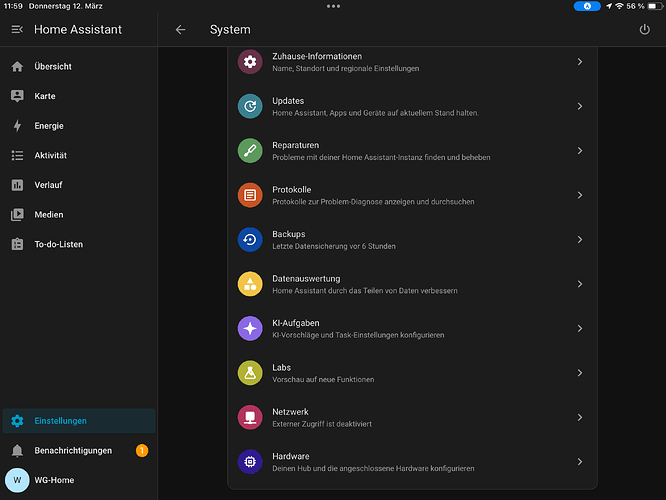
Task: Click the Labs flask icon
Action: click(x=250, y=373)
